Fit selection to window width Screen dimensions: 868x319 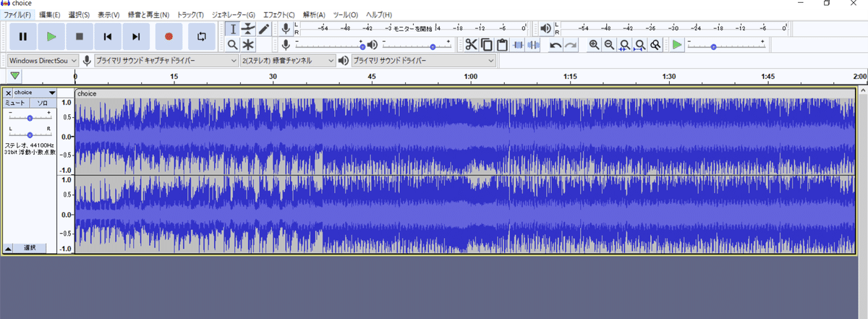click(x=624, y=45)
